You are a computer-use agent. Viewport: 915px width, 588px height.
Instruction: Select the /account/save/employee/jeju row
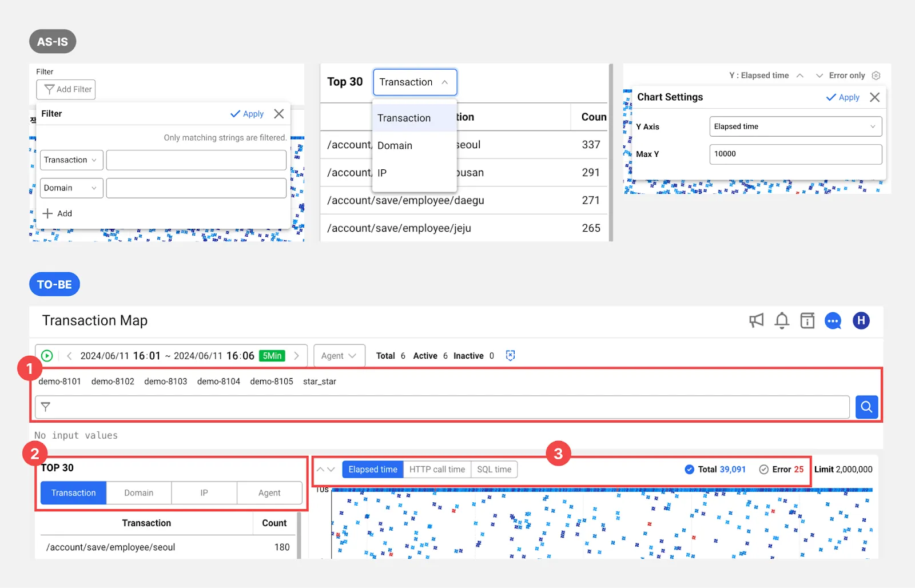(x=464, y=228)
